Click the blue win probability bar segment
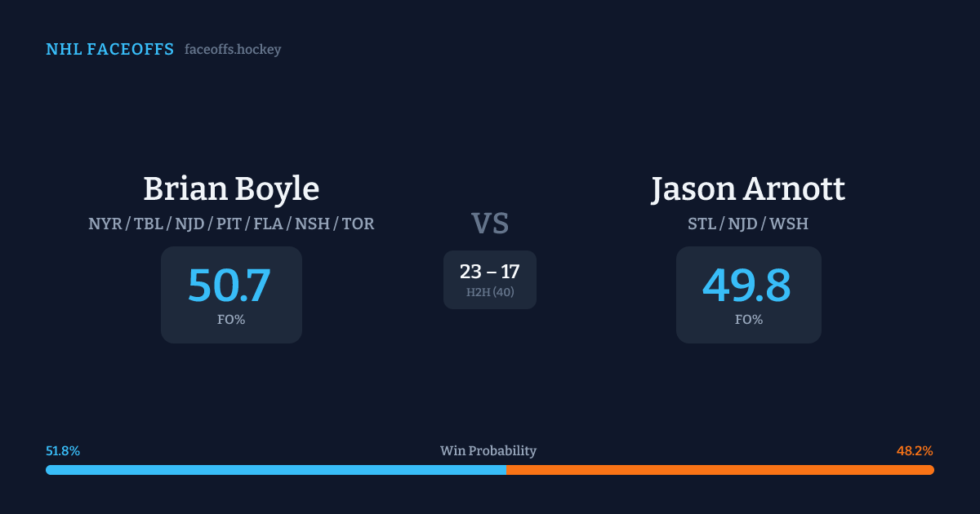Screen dimensions: 980x514 pyautogui.click(x=275, y=470)
